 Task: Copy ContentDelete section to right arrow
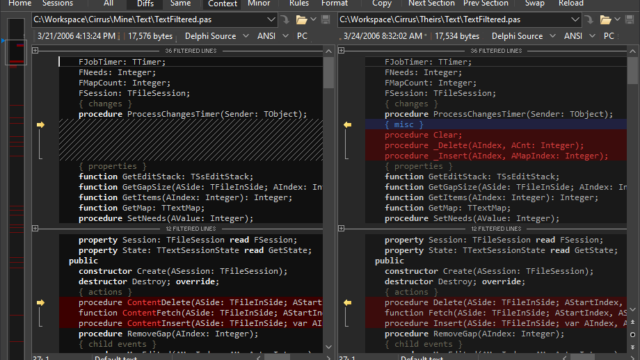click(40, 302)
